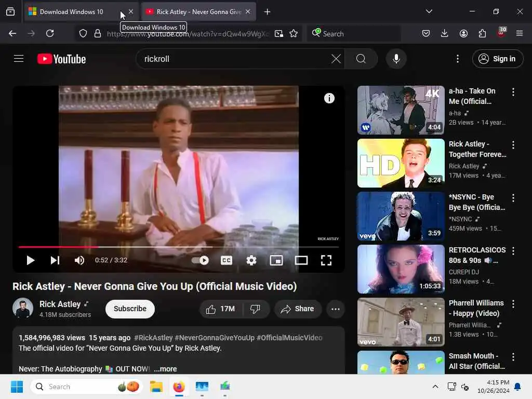Open YouTube settings three-dot menu
This screenshot has width=532, height=399.
click(458, 59)
